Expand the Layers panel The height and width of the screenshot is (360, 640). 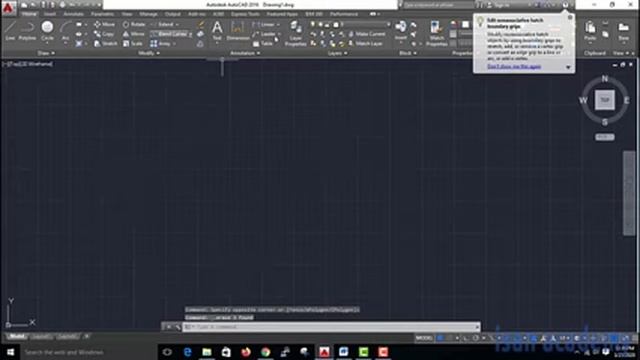(x=338, y=53)
